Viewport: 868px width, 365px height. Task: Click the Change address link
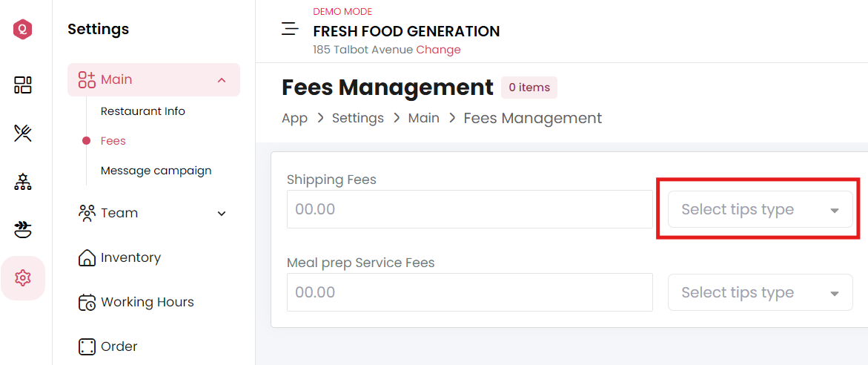point(438,50)
